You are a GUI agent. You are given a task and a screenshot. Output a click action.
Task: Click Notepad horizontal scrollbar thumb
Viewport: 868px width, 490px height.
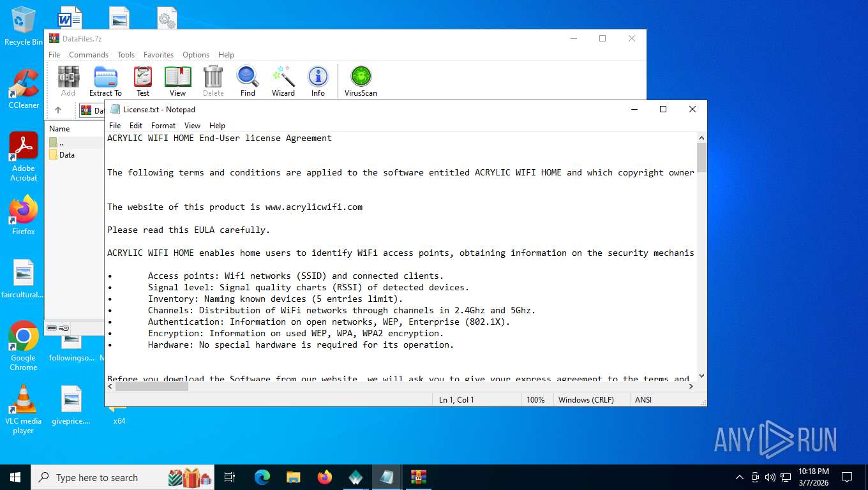pos(152,386)
